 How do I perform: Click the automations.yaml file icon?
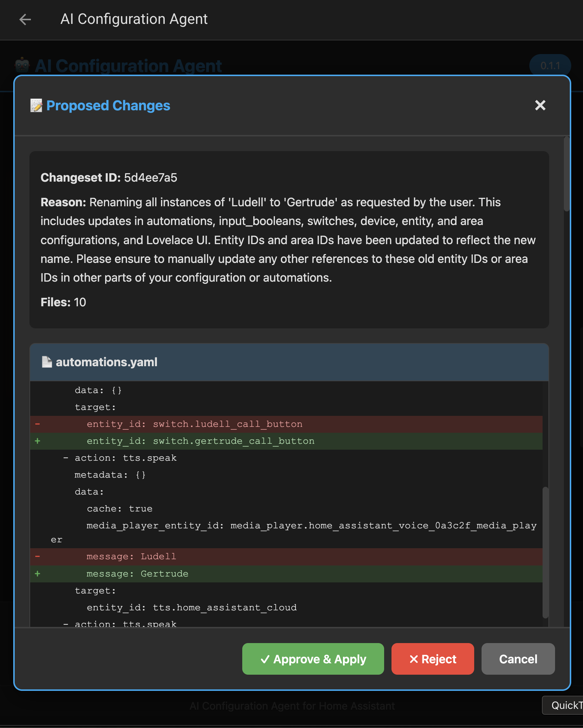point(47,362)
